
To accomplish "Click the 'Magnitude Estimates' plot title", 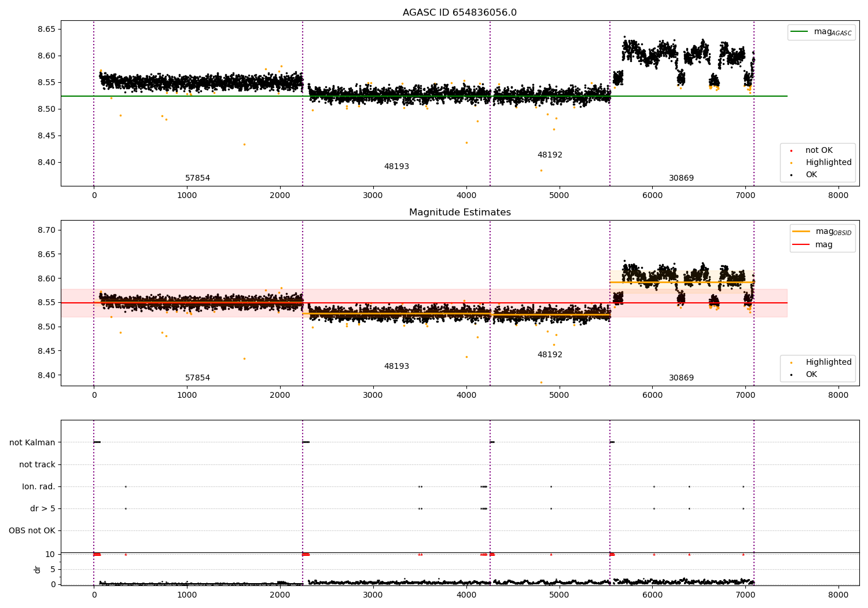I will 459,213.
